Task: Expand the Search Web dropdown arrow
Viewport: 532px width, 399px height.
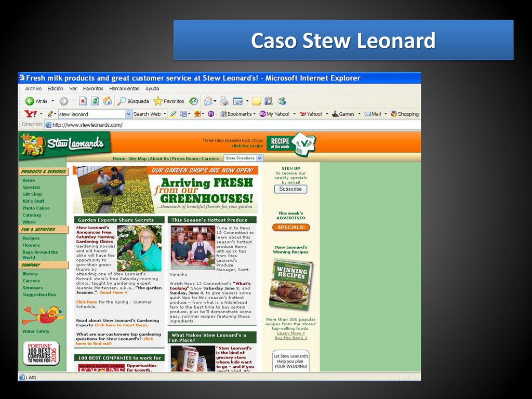Action: 165,114
